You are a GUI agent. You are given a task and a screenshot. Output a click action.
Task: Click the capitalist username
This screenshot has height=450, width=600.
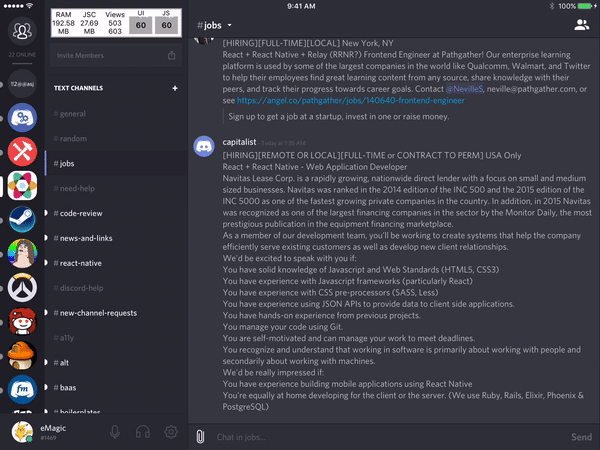pos(239,142)
